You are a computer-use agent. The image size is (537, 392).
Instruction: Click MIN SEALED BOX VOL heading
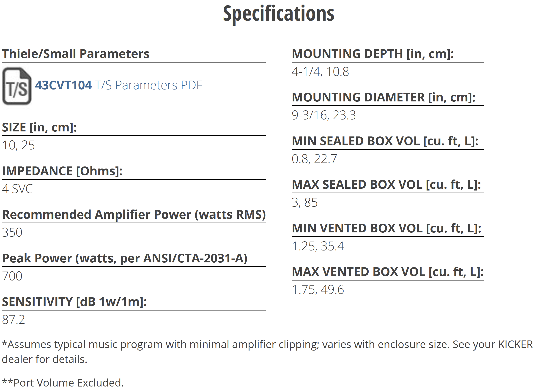click(x=385, y=141)
